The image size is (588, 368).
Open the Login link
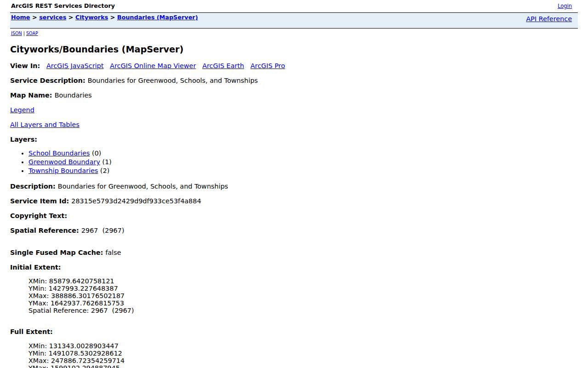pyautogui.click(x=565, y=6)
